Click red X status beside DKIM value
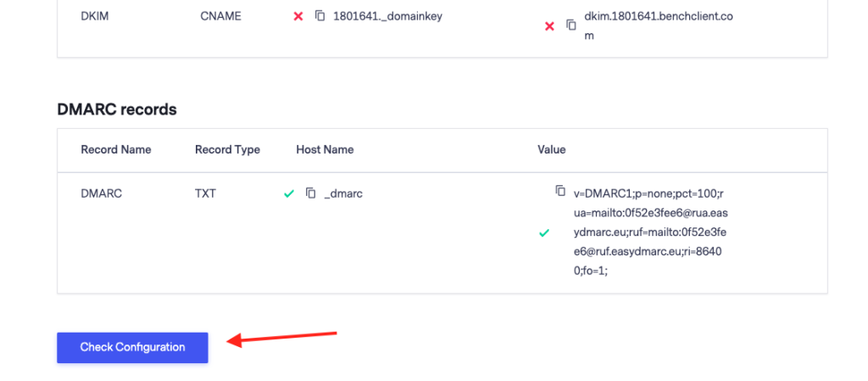Image resolution: width=868 pixels, height=381 pixels. point(549,26)
